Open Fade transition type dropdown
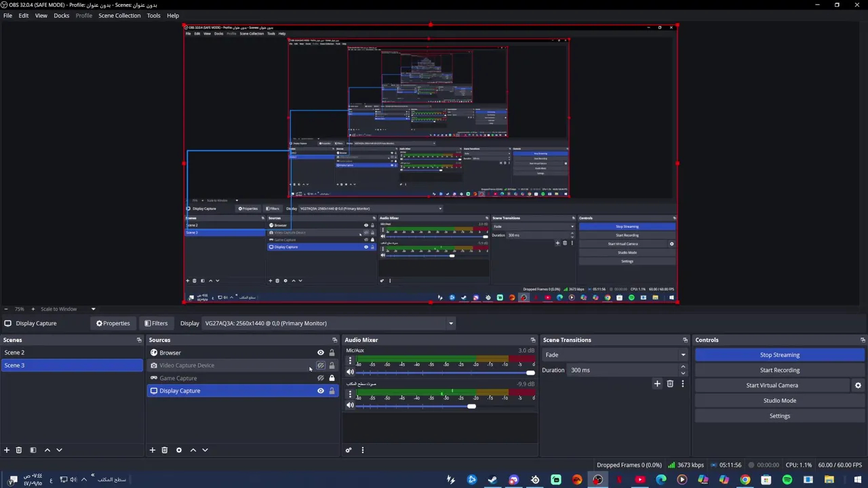The width and height of the screenshot is (868, 488). pyautogui.click(x=614, y=355)
